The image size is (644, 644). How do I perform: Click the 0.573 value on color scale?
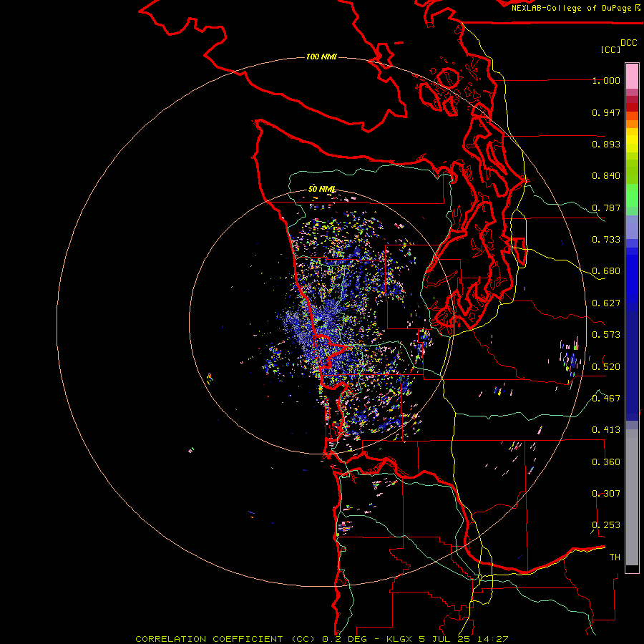tap(606, 335)
